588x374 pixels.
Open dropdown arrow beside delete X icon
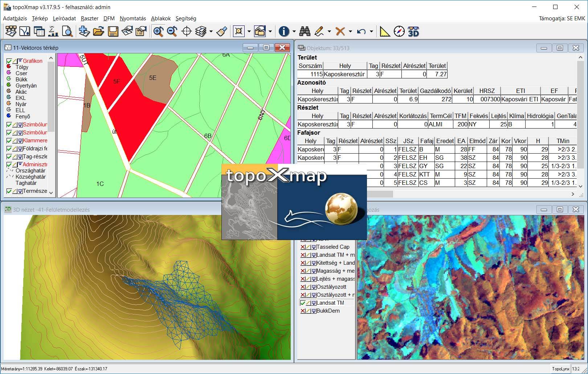click(x=350, y=32)
